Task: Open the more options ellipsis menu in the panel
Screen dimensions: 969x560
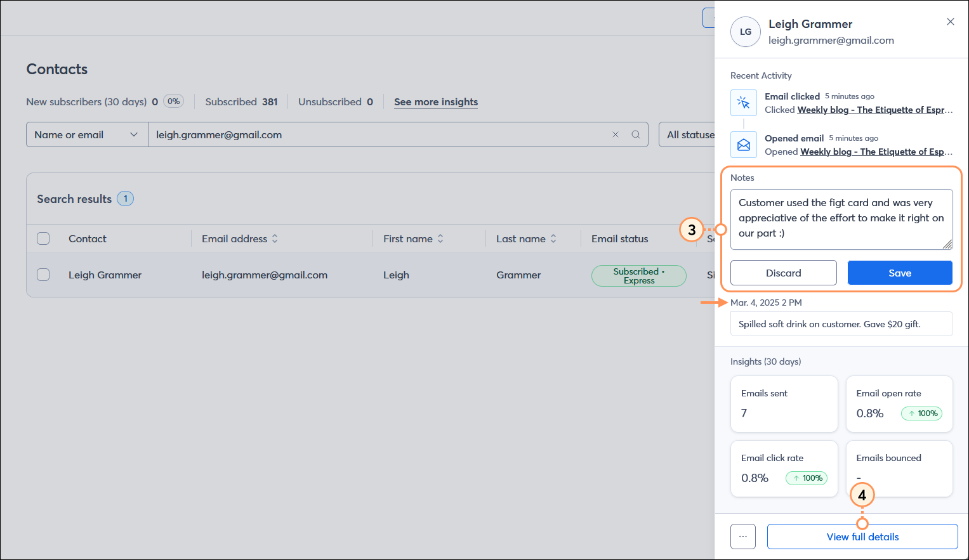Action: click(x=742, y=536)
